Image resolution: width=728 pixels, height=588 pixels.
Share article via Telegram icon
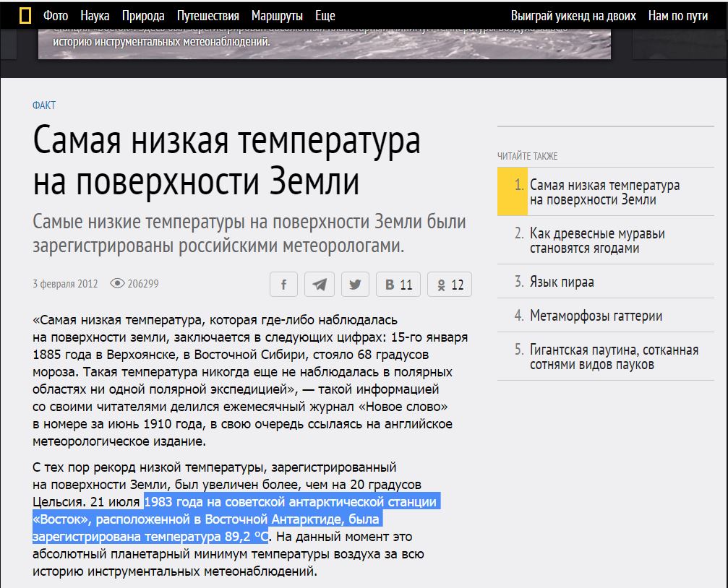pyautogui.click(x=319, y=285)
